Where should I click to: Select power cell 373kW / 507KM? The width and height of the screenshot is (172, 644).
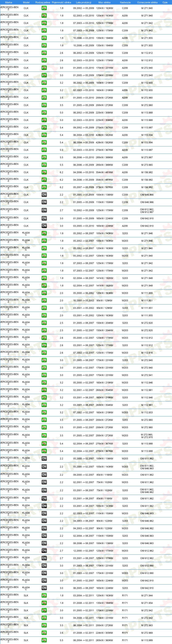(x=104, y=187)
